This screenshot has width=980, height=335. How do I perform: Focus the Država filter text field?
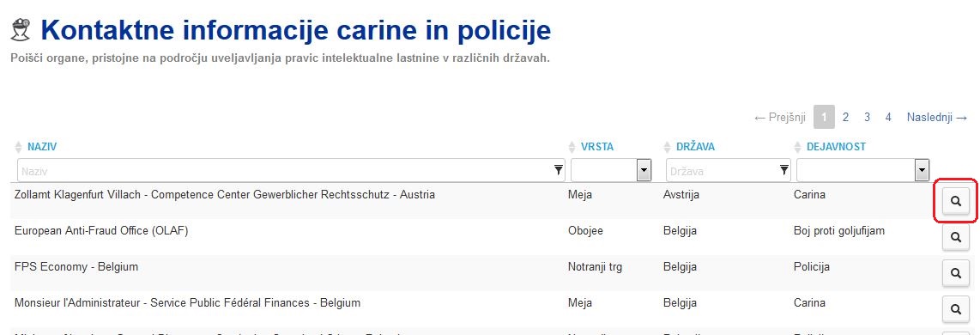tap(729, 170)
